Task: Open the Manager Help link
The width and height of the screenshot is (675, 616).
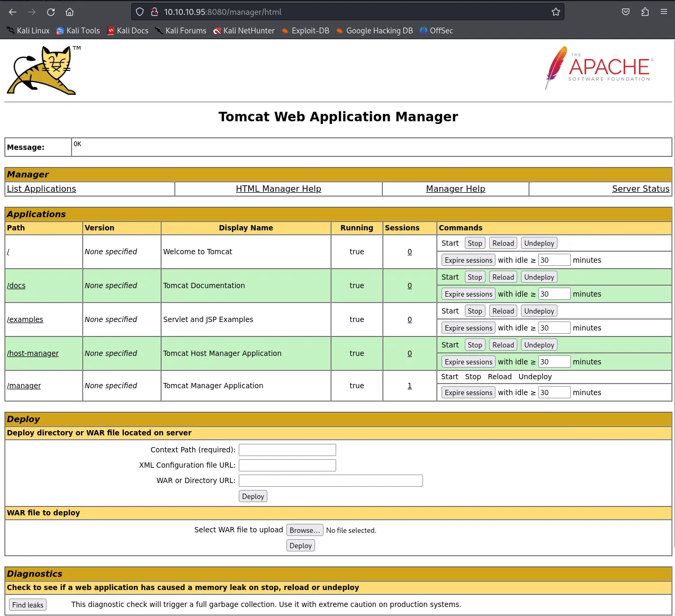Action: click(455, 189)
